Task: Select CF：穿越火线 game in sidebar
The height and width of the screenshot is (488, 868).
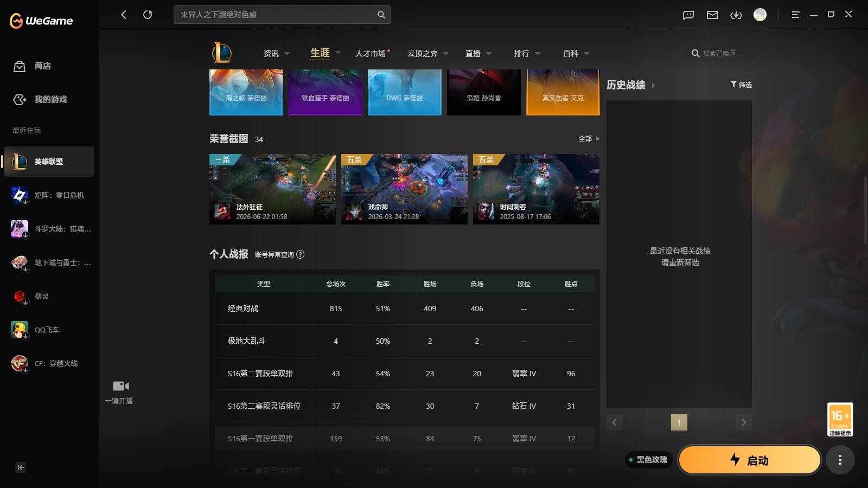Action: [49, 363]
